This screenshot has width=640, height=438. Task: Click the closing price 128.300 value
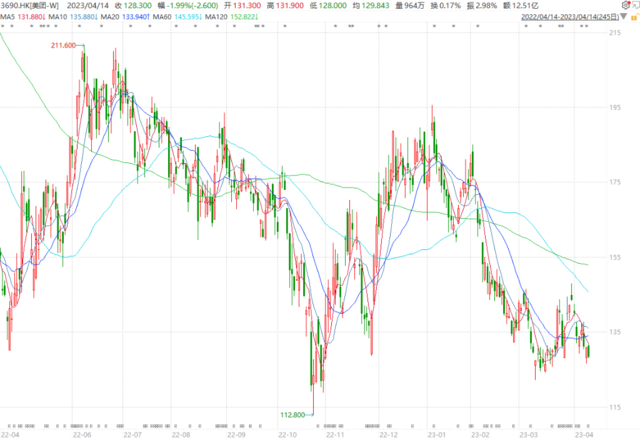(x=138, y=6)
